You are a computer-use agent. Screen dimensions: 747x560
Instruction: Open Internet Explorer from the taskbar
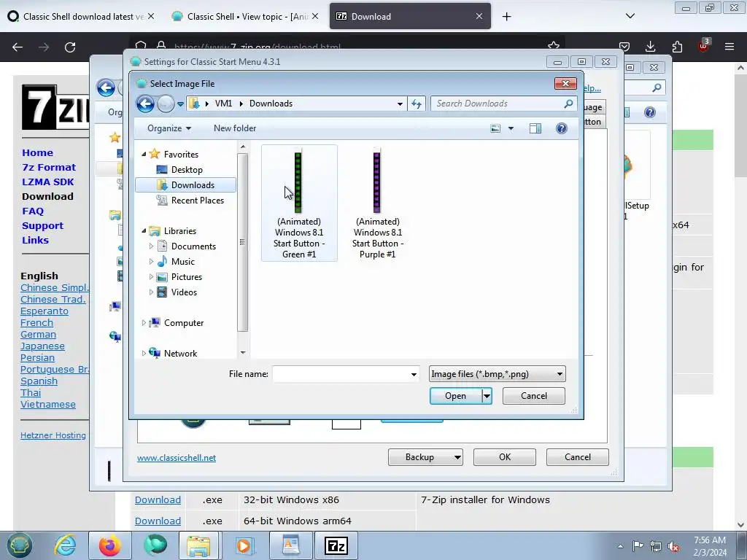(x=65, y=545)
